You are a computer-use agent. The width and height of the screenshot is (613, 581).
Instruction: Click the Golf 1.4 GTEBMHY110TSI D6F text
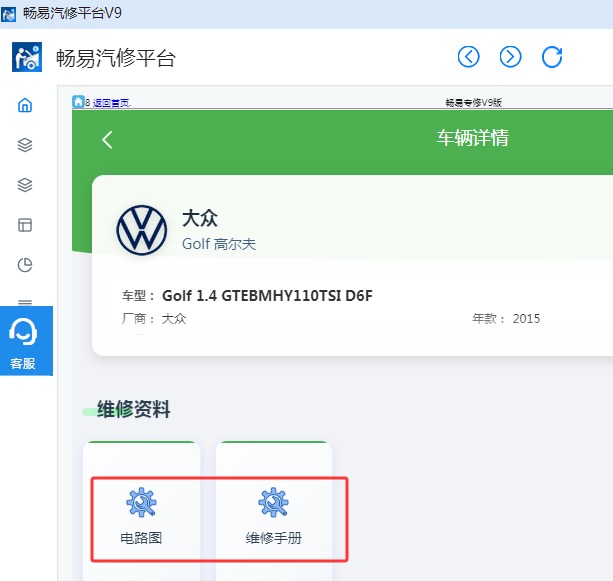coord(267,296)
